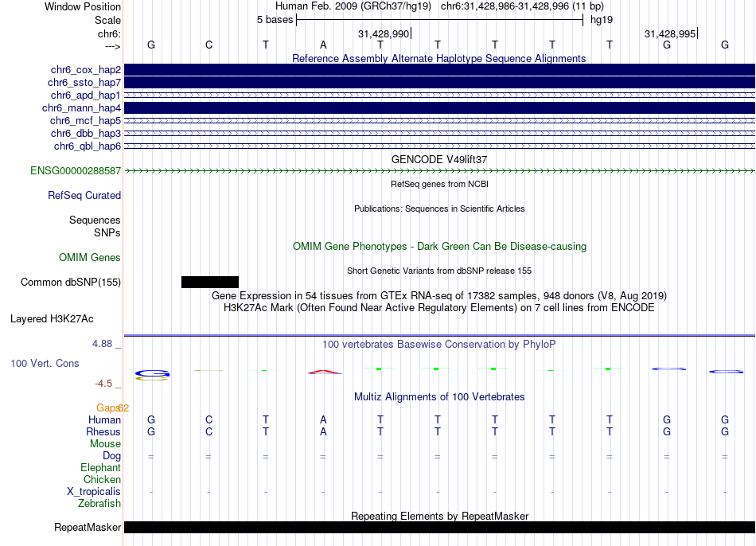Click the red A conservation logo
The width and height of the screenshot is (756, 546).
(x=324, y=372)
